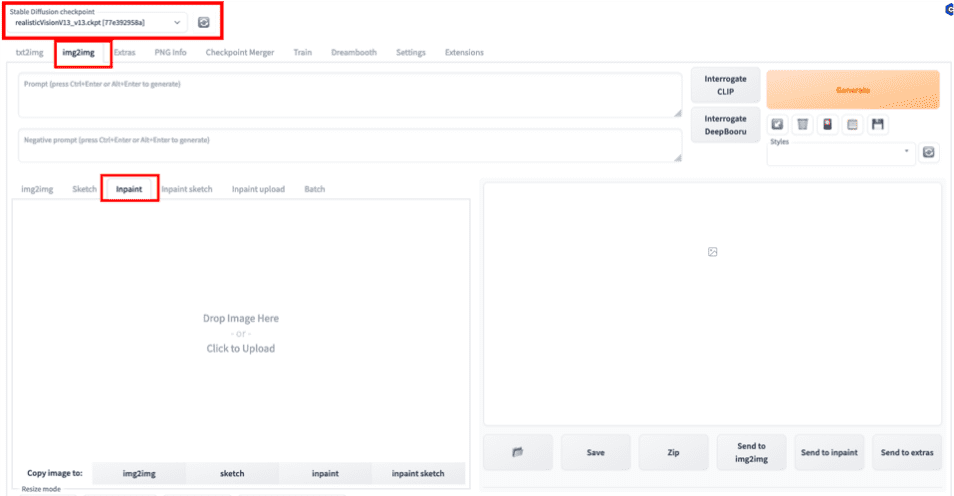Click the Drop Image Here upload area

[x=240, y=332]
